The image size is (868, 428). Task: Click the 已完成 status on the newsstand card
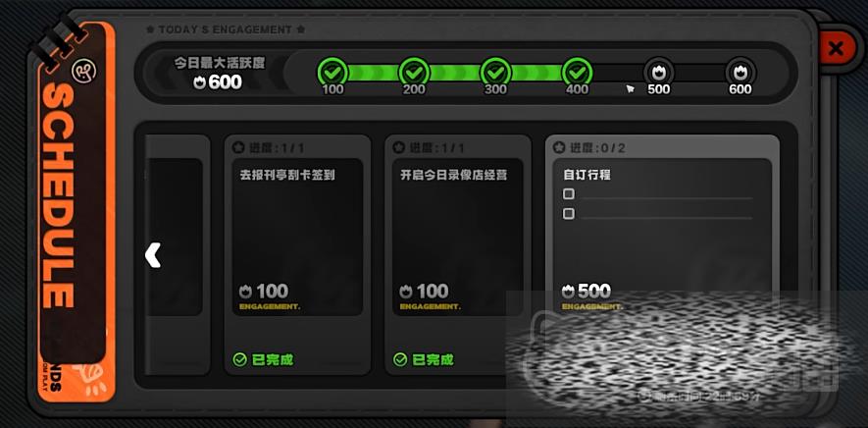264,360
